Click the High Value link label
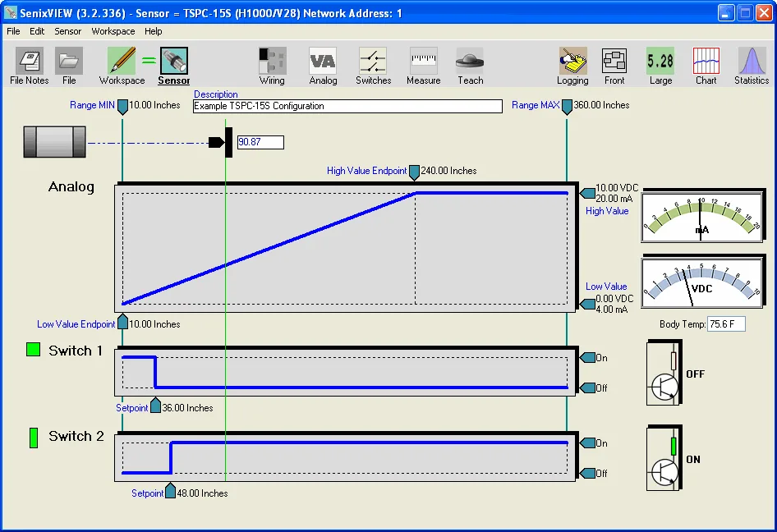 coord(606,211)
